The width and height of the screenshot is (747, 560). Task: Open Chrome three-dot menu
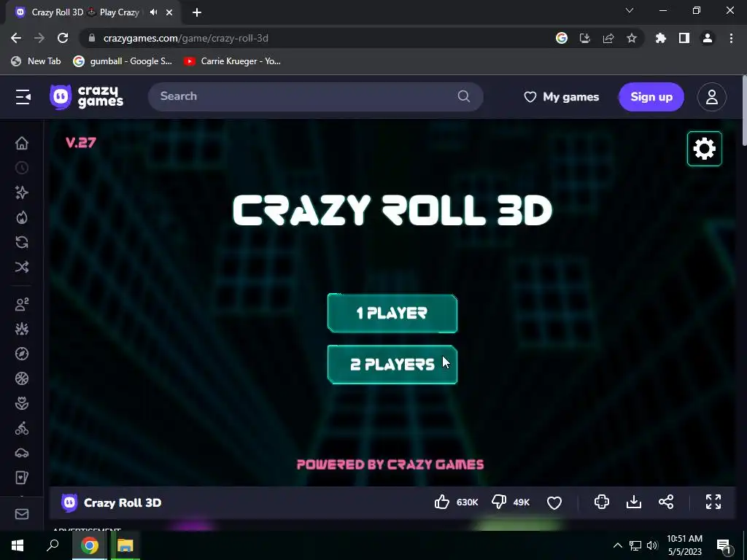point(731,38)
